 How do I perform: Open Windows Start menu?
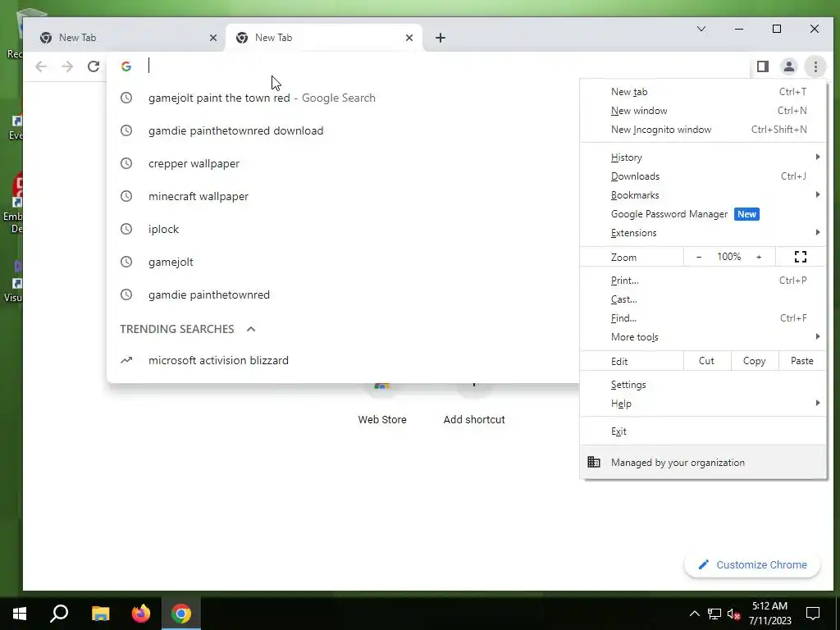click(20, 614)
